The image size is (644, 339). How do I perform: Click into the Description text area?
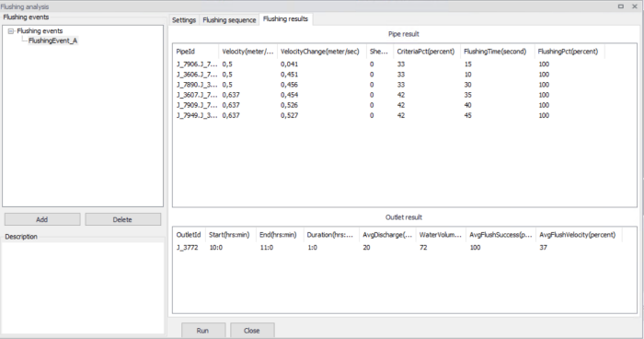pos(83,287)
